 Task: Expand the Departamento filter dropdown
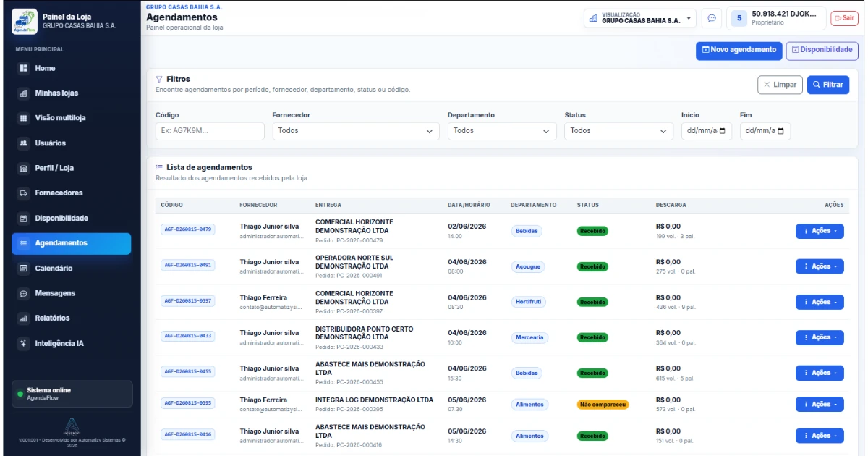502,131
